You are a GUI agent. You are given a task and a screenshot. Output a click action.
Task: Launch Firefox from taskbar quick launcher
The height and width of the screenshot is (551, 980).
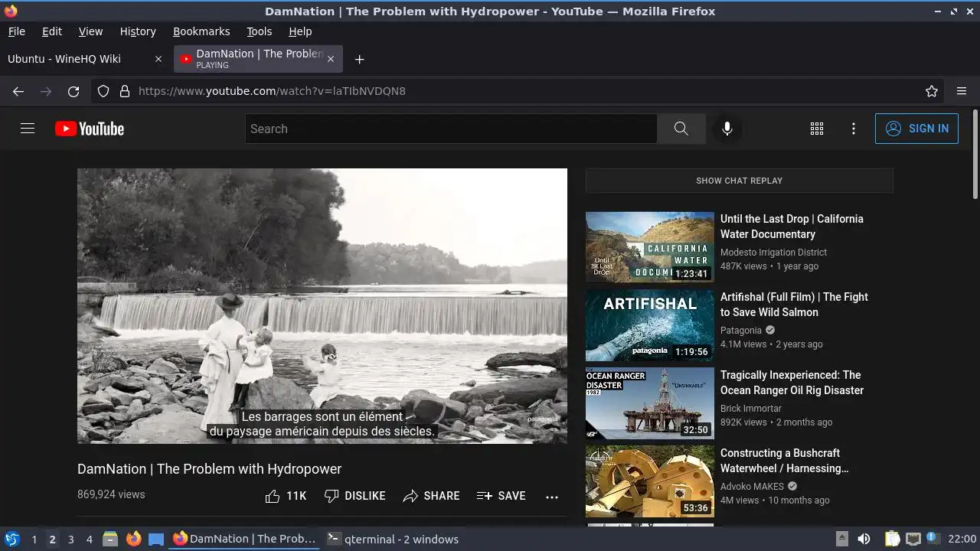[133, 539]
